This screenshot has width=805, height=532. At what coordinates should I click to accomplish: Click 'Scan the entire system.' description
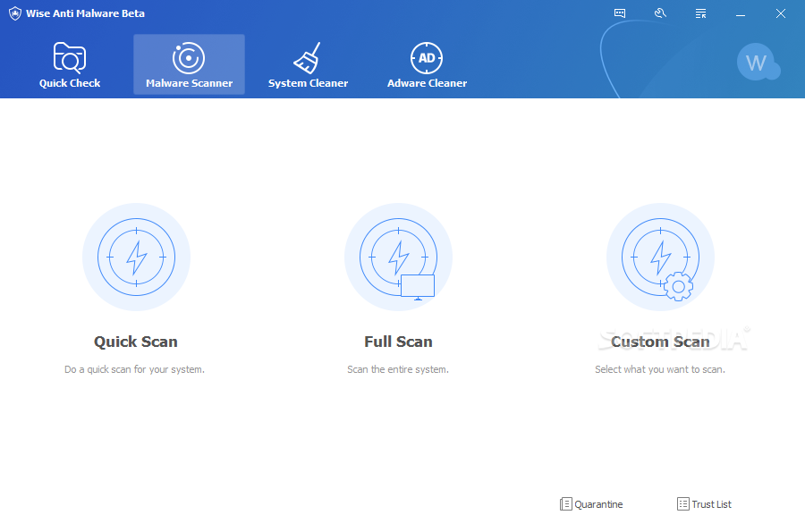(x=398, y=369)
